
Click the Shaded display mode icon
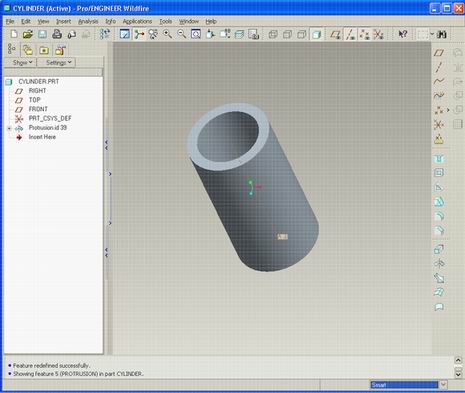pos(317,34)
